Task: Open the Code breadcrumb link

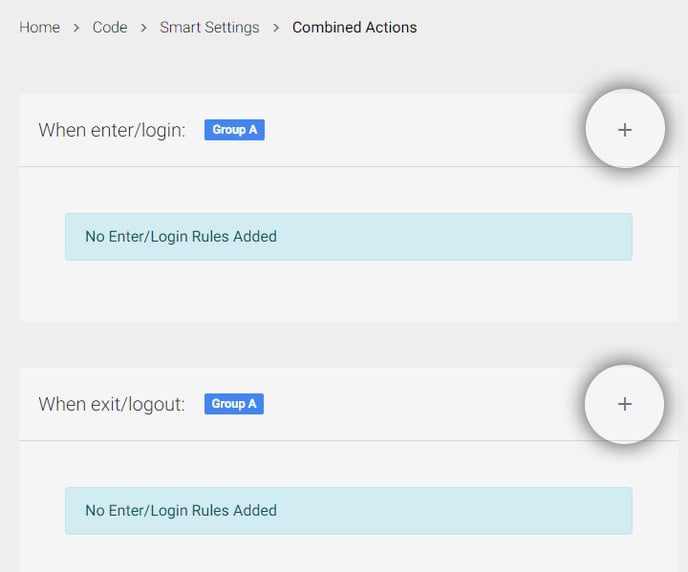Action: point(110,27)
